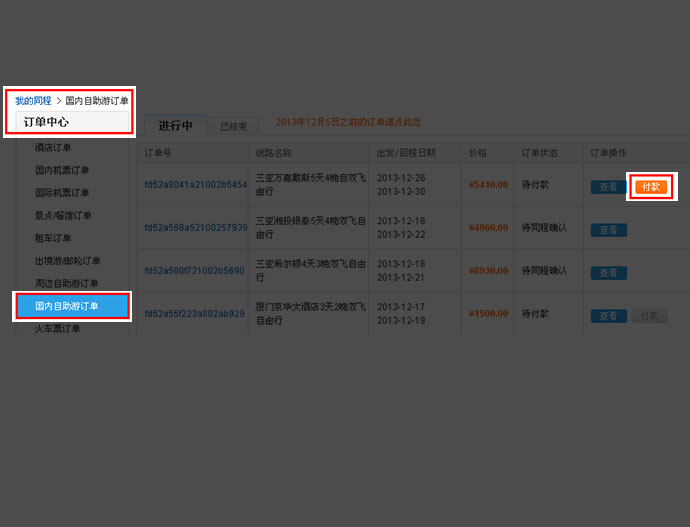
Task: Open order number fd52a580f721002b5690
Action: [x=194, y=271]
